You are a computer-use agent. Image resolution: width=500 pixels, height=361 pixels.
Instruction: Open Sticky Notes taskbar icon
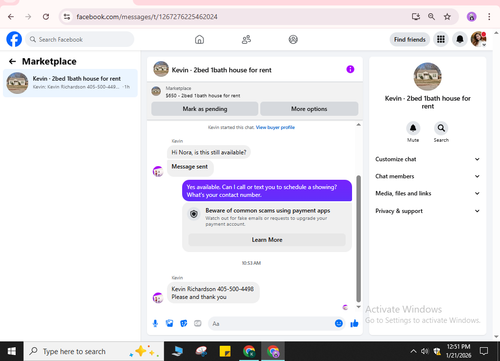(x=225, y=351)
